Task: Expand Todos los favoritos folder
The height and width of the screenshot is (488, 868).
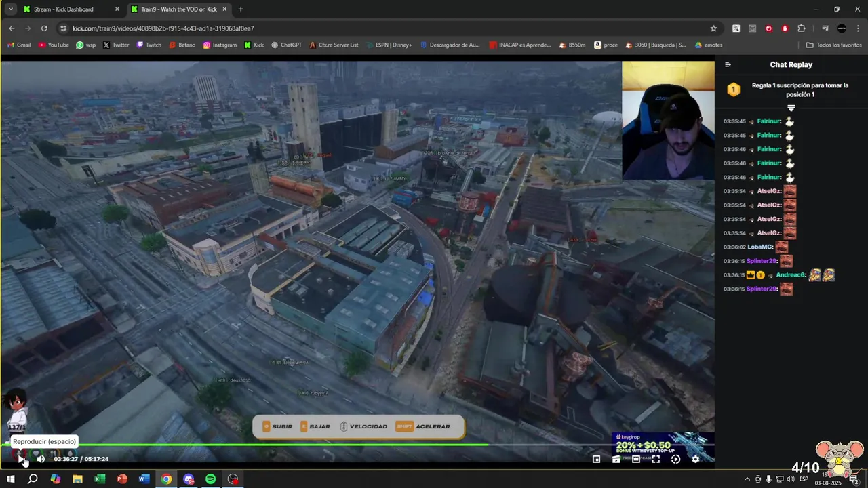Action: pyautogui.click(x=833, y=45)
